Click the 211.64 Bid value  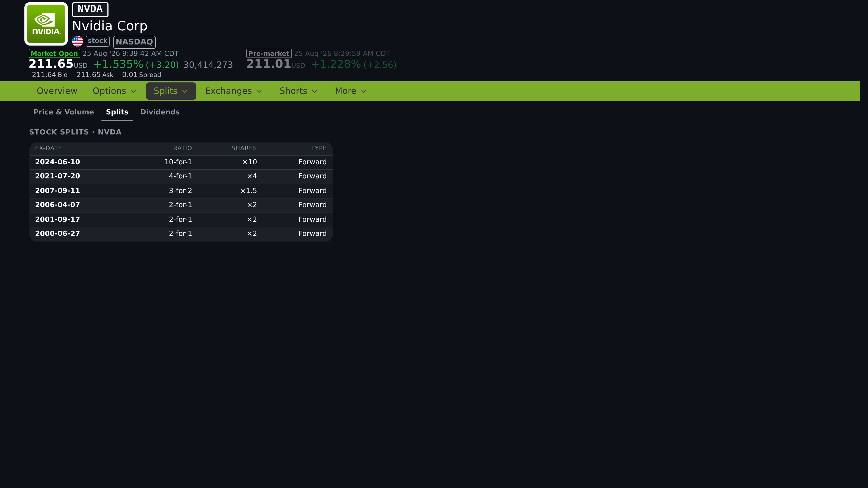click(x=50, y=75)
